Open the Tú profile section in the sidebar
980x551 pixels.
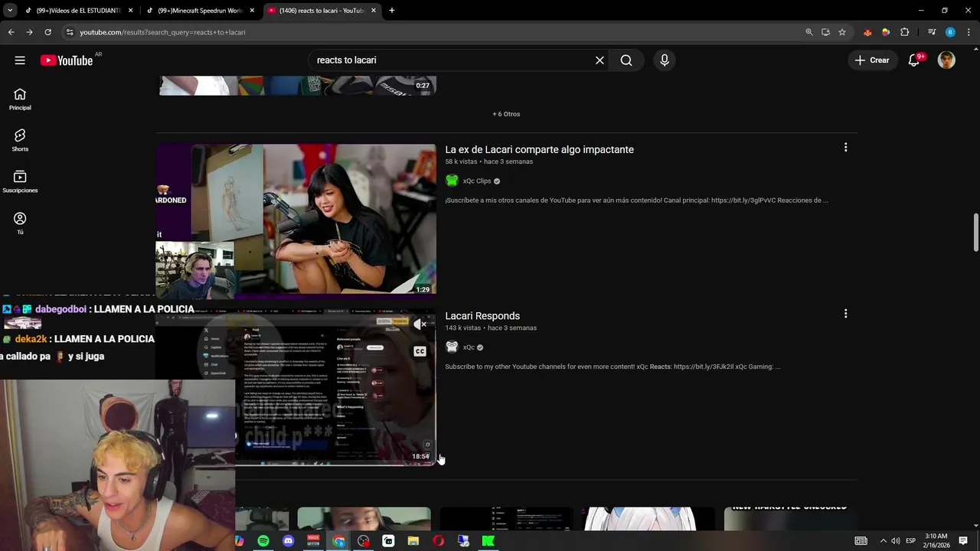pyautogui.click(x=20, y=223)
